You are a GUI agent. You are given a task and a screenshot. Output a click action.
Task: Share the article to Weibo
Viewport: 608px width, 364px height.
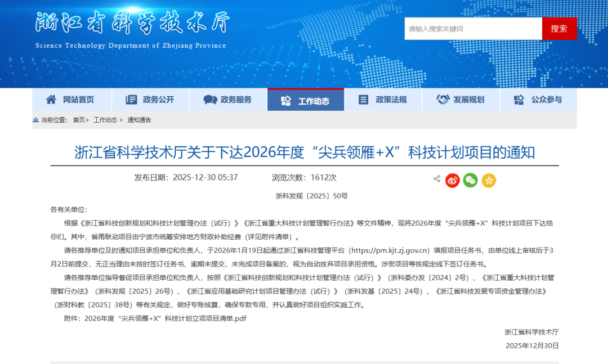coord(452,180)
